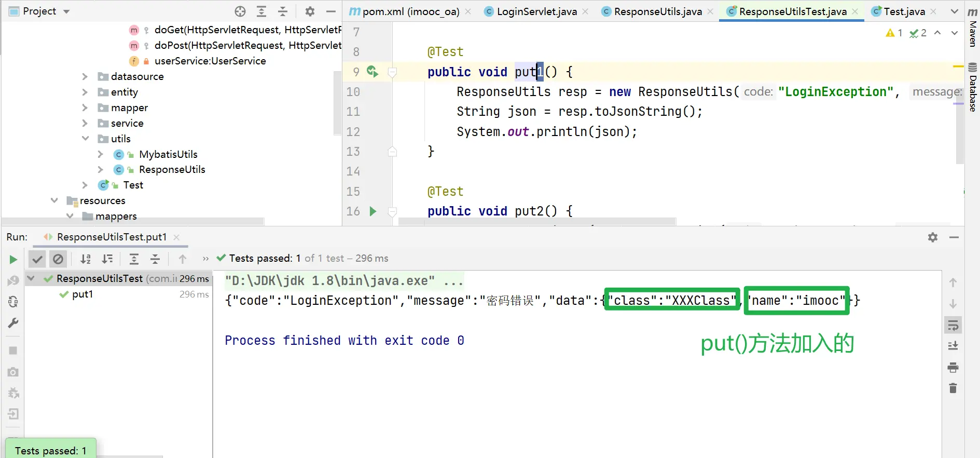Viewport: 980px width, 458px height.
Task: Toggle show ignored tests button
Action: click(58, 259)
